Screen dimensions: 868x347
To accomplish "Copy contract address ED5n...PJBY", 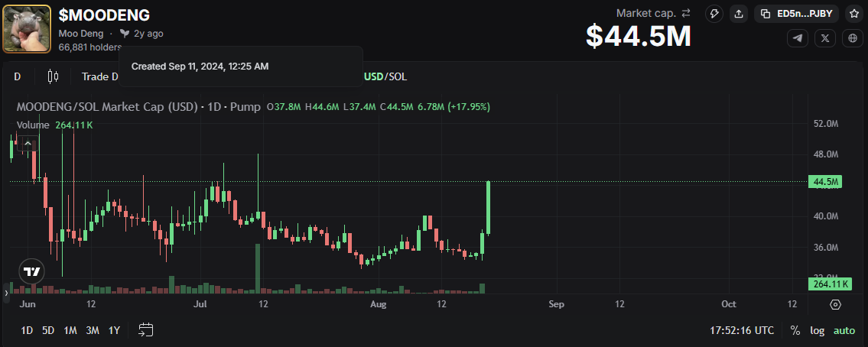I will [x=797, y=14].
